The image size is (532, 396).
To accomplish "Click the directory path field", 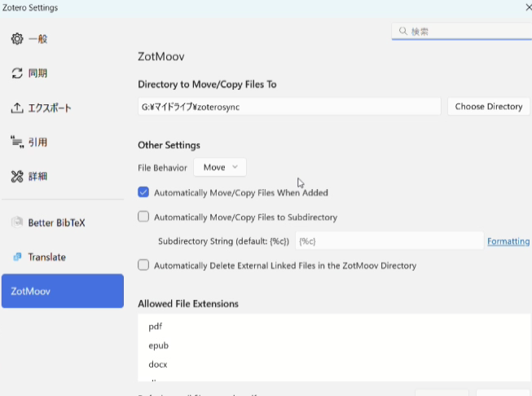I will tap(289, 107).
